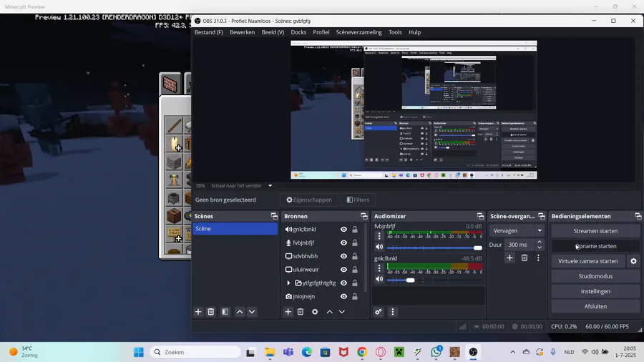Open the Profiel menu
The width and height of the screenshot is (644, 362).
[321, 32]
